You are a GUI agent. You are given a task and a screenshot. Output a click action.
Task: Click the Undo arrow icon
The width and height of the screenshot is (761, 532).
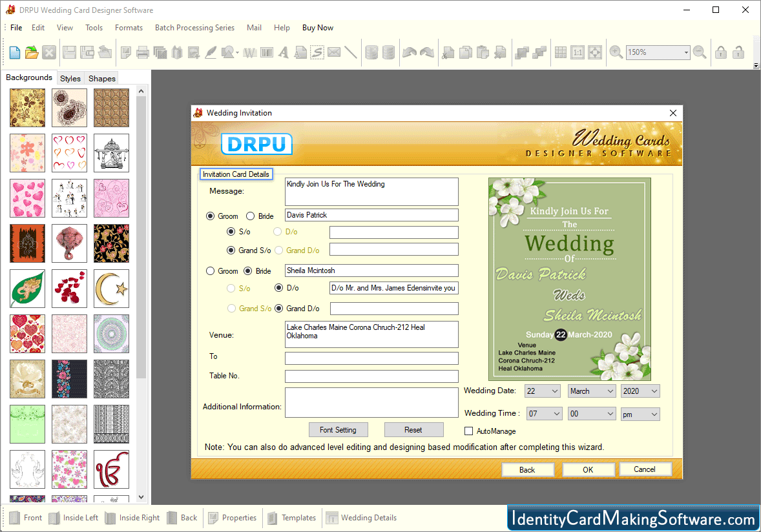click(410, 52)
